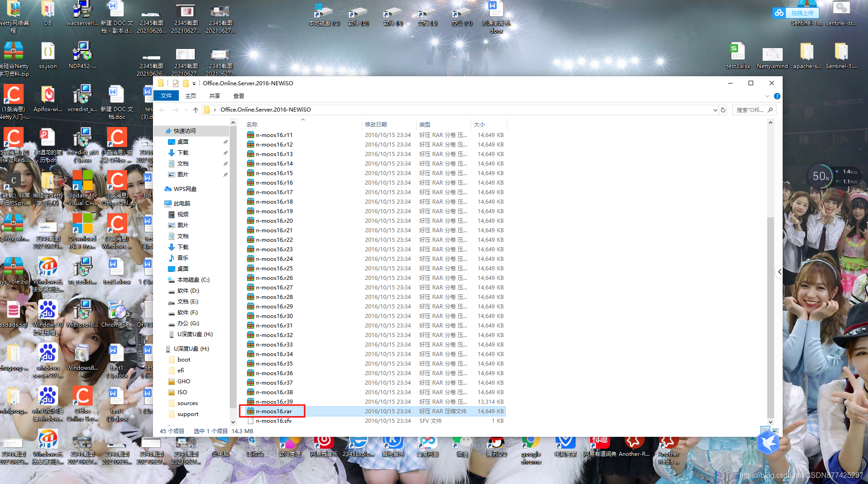The height and width of the screenshot is (484, 868).
Task: Open the recent locations dropdown arrow
Action: [x=186, y=110]
